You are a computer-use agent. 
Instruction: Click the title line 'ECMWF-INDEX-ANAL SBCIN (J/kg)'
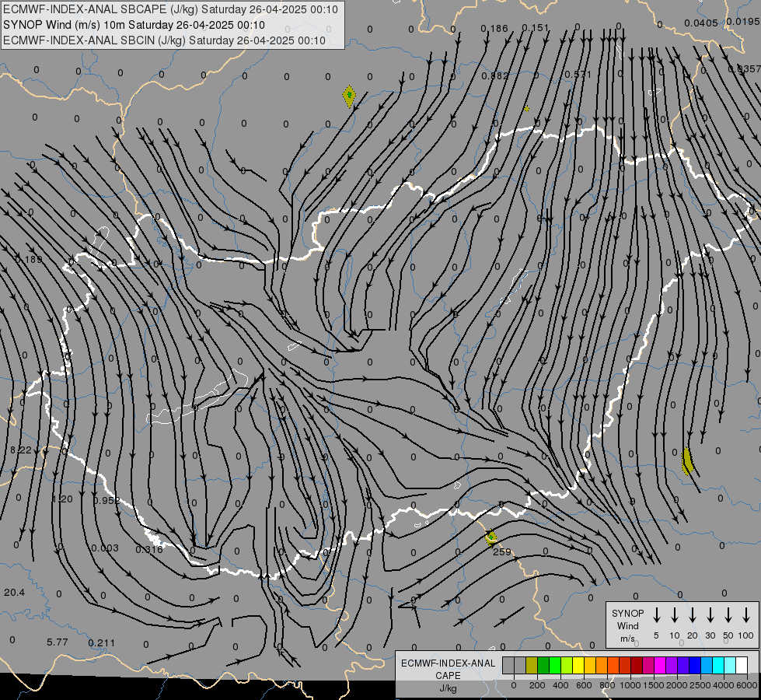coord(164,40)
